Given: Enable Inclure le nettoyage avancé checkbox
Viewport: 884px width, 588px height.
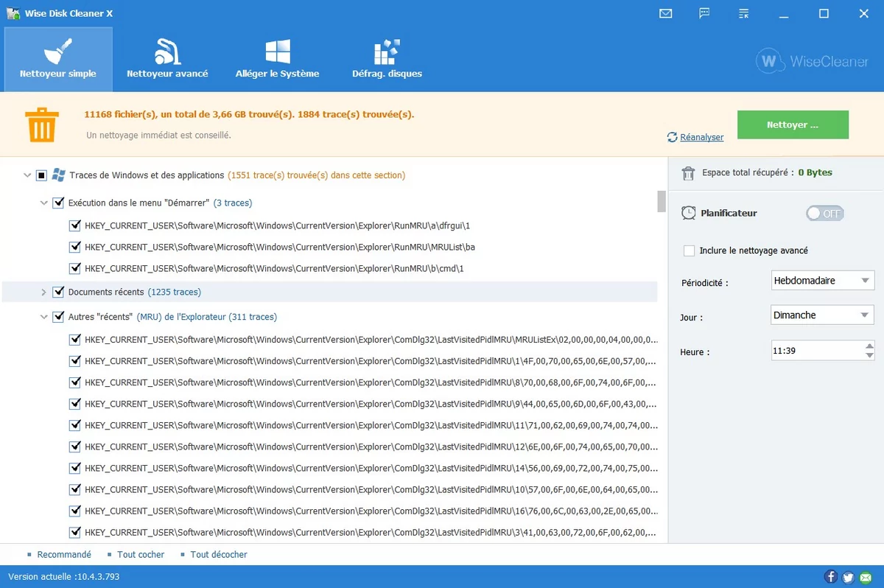Looking at the screenshot, I should tap(689, 251).
